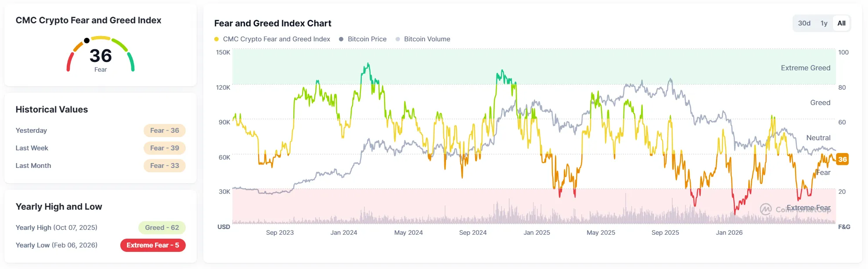Viewport: 868px width, 269px height.
Task: Switch chart range to 1y
Action: (x=824, y=23)
